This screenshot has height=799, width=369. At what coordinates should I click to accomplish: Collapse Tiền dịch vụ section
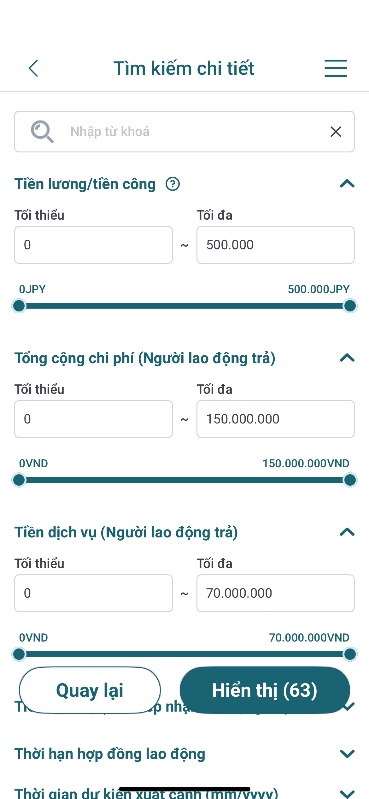(x=347, y=532)
